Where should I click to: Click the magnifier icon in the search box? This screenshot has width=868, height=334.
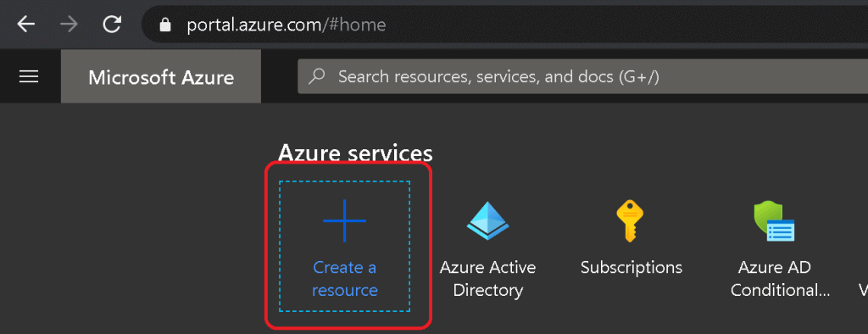click(317, 76)
